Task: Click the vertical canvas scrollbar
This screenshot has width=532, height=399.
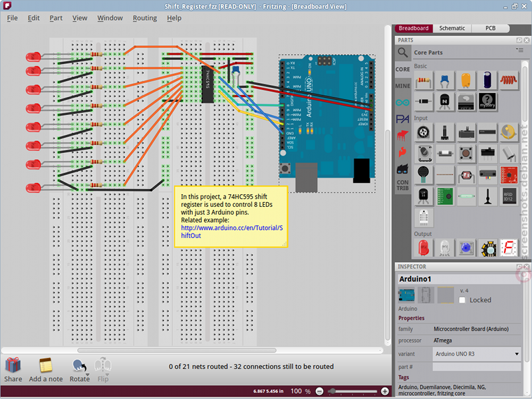Action: coord(388,235)
